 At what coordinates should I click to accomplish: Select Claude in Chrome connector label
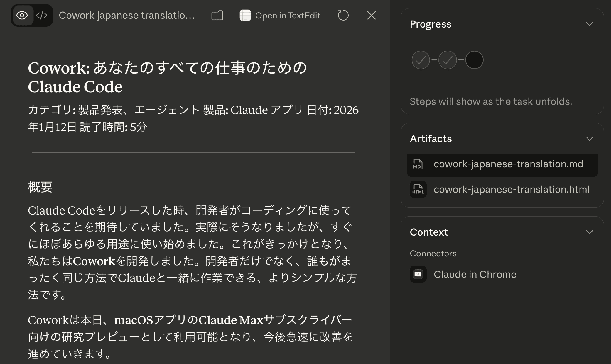point(475,274)
